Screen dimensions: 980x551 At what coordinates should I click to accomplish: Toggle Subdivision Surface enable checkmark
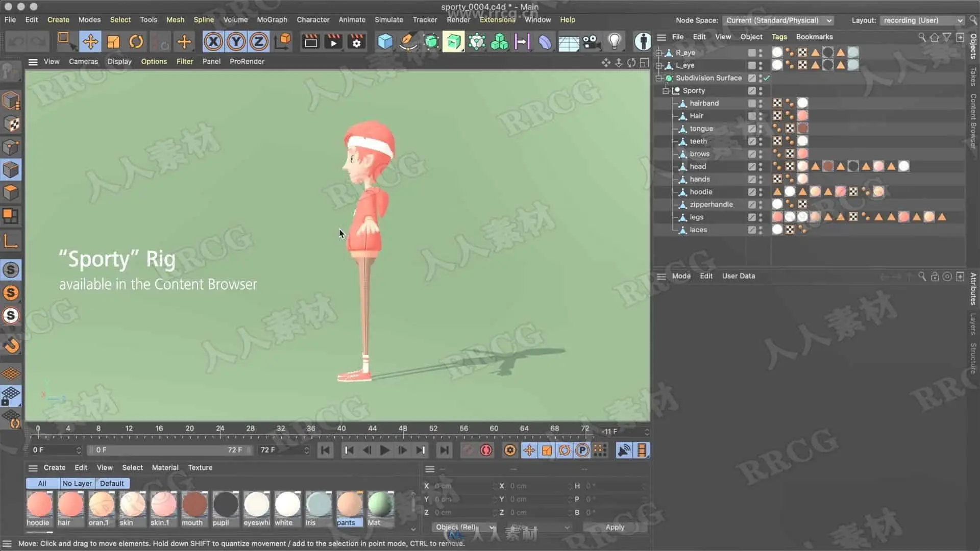pyautogui.click(x=767, y=78)
